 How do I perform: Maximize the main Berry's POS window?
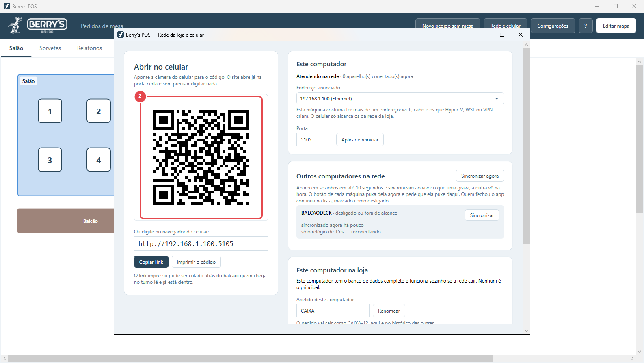click(616, 6)
